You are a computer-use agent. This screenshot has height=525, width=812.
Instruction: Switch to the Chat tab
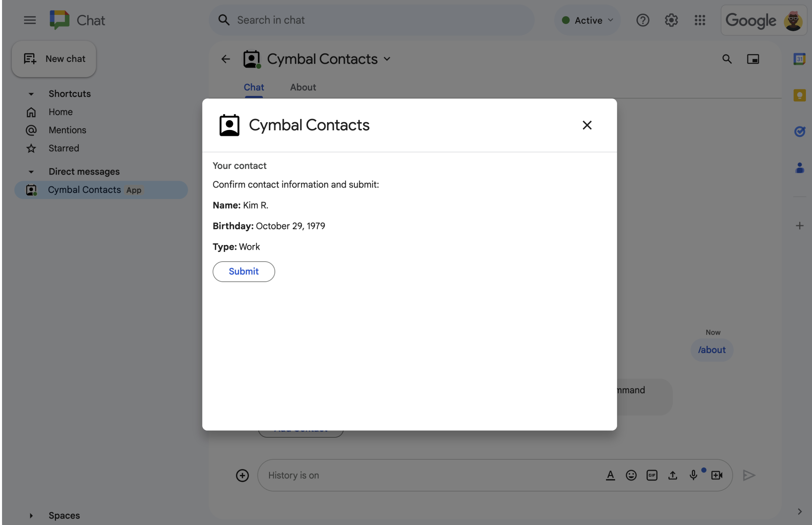coord(253,88)
